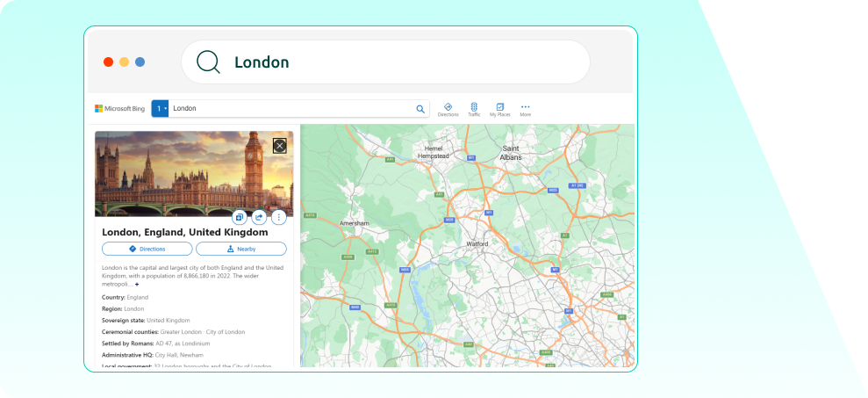Click Saint Albans label on the map

pyautogui.click(x=511, y=153)
